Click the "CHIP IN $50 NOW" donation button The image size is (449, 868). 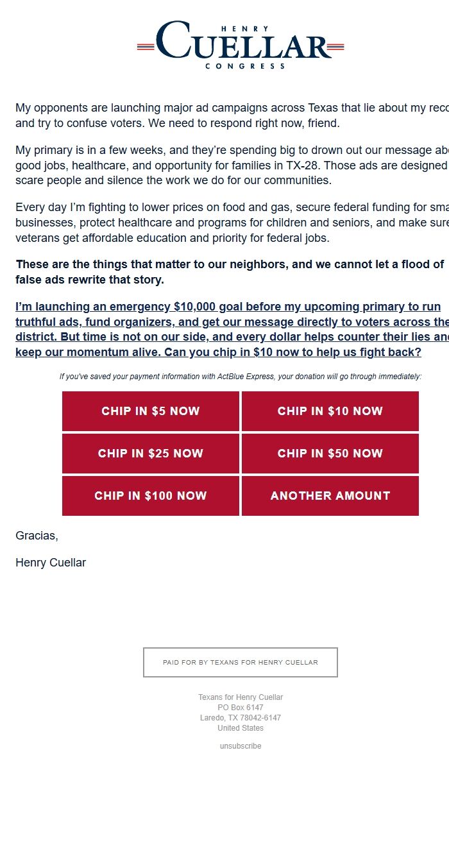click(x=330, y=454)
